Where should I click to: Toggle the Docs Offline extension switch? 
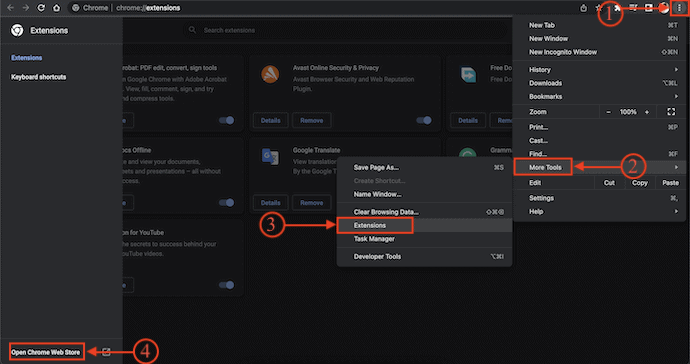click(227, 202)
